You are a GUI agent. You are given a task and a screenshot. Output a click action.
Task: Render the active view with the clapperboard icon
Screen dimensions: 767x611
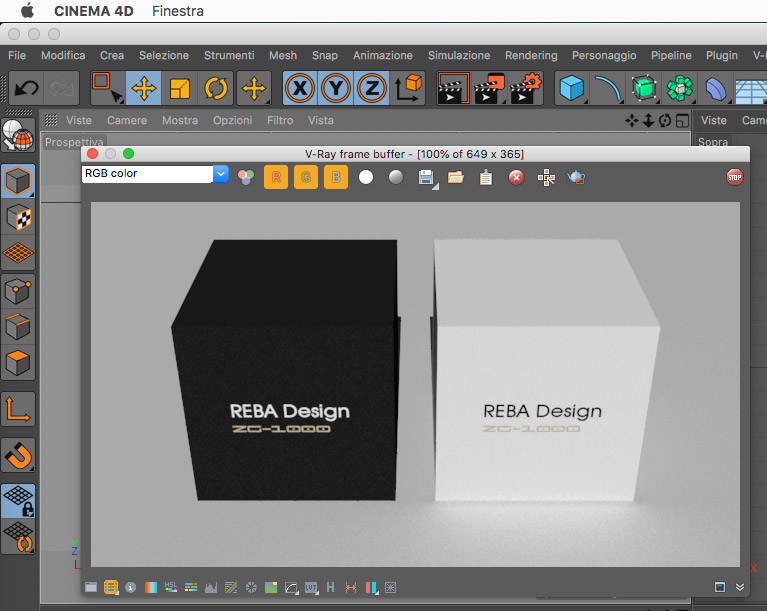pyautogui.click(x=453, y=88)
